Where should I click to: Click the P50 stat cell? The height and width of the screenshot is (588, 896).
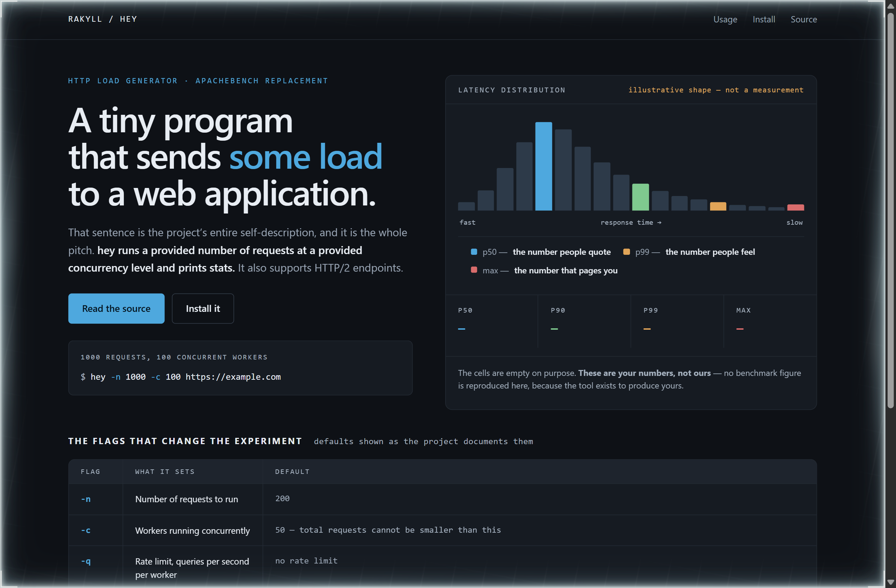pyautogui.click(x=492, y=321)
